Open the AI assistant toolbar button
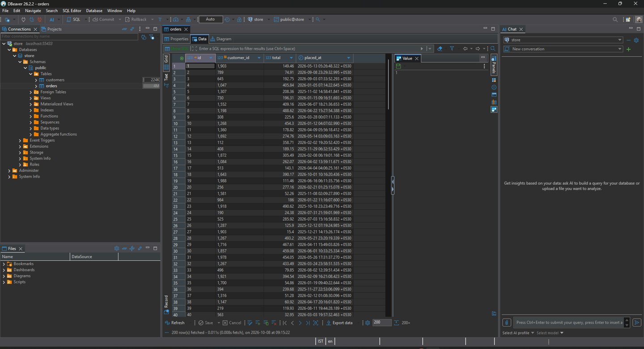 [x=52, y=20]
